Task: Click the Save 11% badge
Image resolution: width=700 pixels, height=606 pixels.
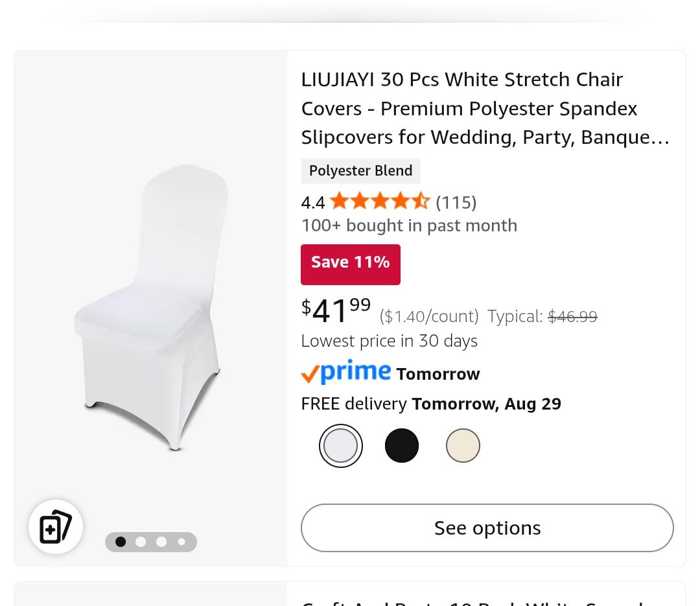Action: tap(350, 262)
